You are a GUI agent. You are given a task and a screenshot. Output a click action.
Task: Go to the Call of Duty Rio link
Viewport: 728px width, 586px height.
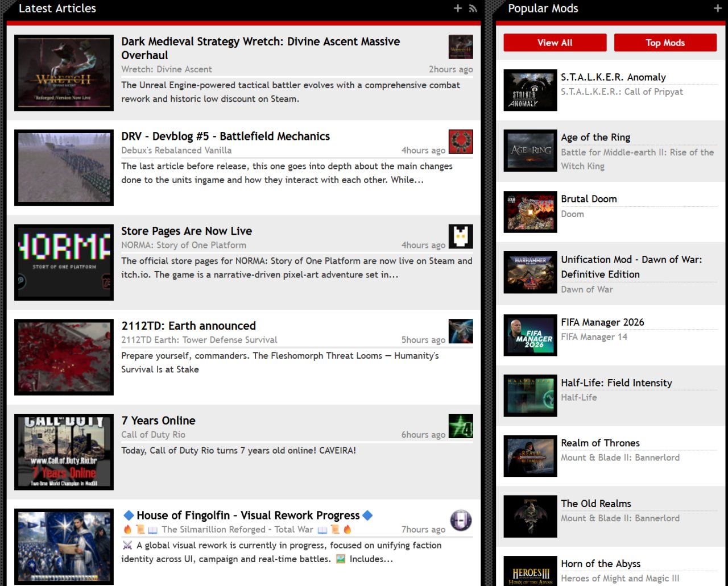coord(153,435)
